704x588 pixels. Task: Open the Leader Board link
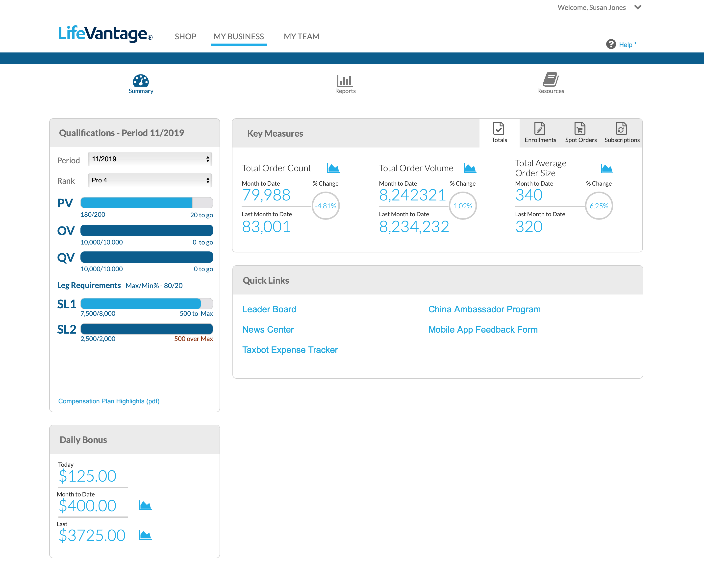[269, 309]
